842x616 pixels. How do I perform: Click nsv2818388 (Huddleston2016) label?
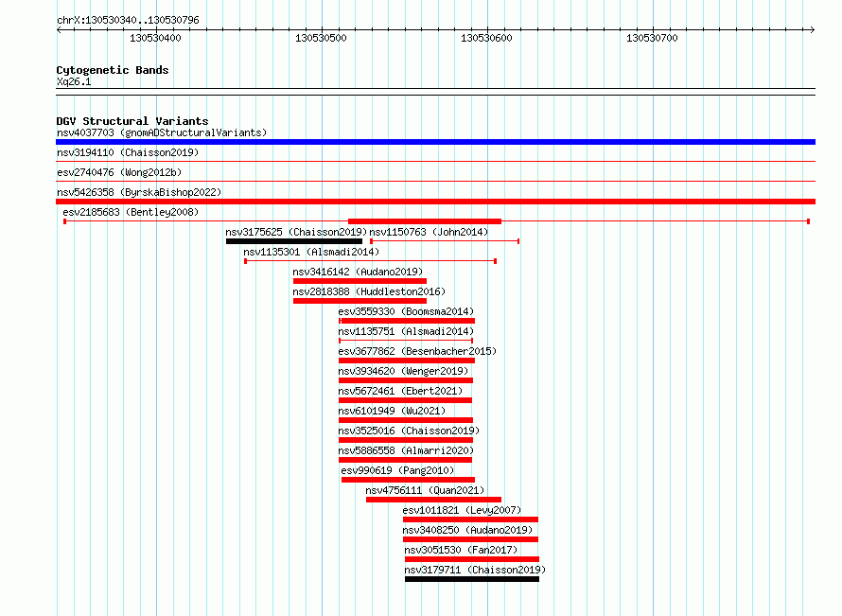(369, 291)
